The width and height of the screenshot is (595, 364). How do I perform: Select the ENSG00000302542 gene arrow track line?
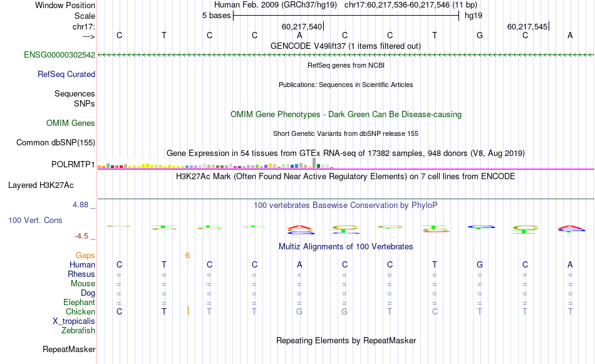point(346,55)
